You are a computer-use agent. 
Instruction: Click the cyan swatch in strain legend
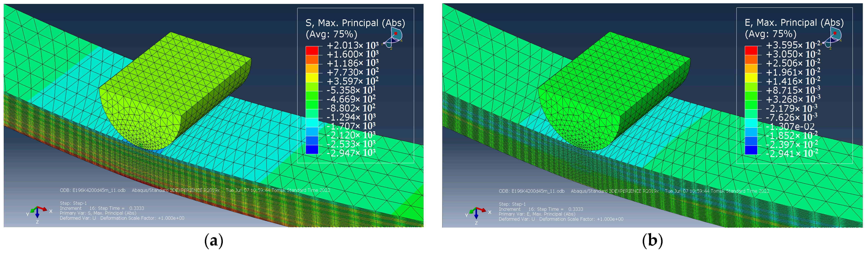[751, 123]
